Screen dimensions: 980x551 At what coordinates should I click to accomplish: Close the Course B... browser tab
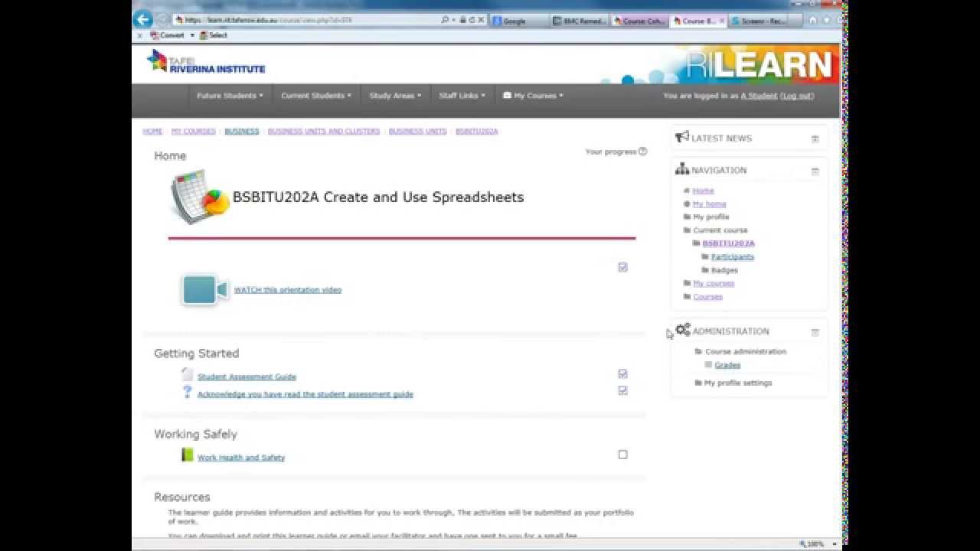(722, 21)
